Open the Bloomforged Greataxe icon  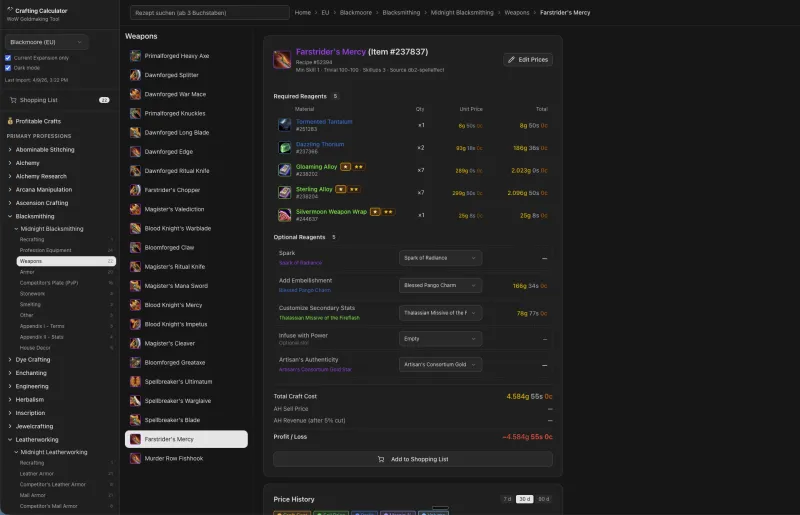135,362
